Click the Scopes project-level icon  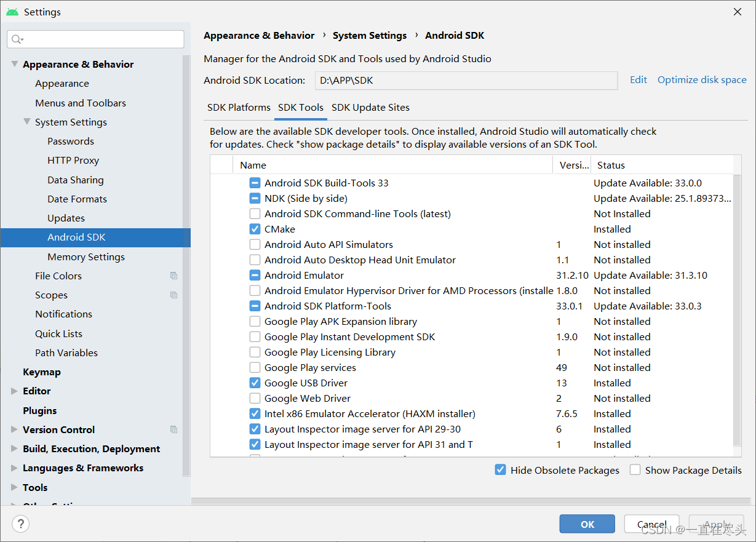point(174,295)
